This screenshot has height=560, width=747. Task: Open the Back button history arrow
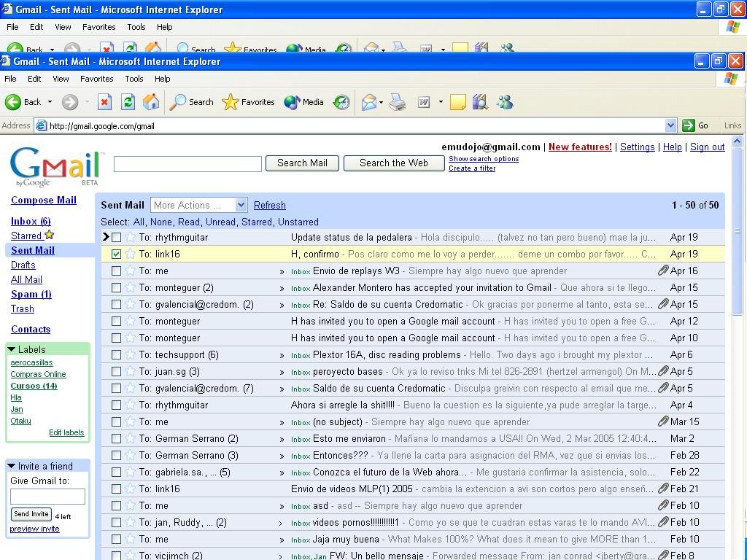[x=50, y=102]
